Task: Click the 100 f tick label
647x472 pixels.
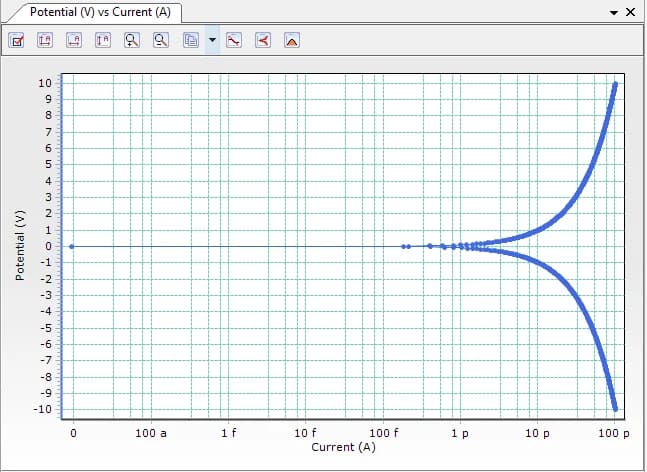Action: [384, 433]
